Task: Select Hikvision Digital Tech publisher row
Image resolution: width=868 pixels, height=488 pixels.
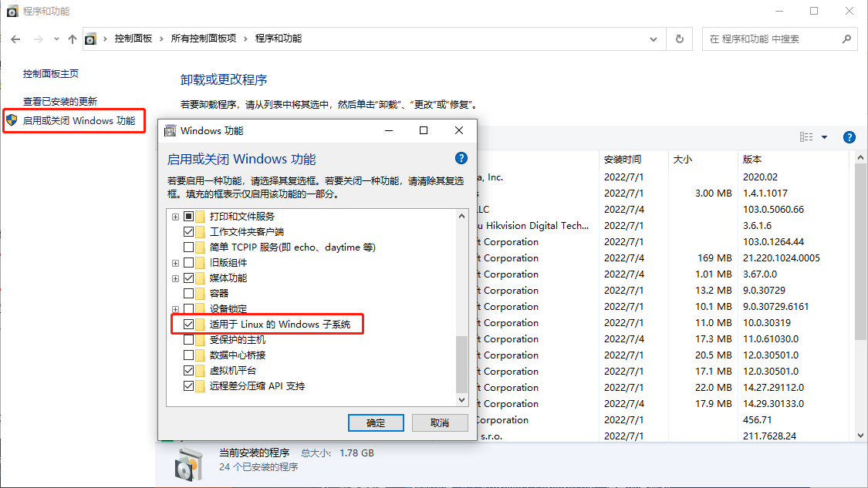Action: [x=534, y=226]
